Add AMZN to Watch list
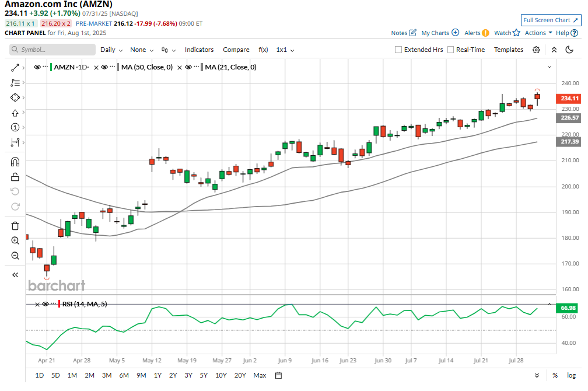The image size is (588, 391). pyautogui.click(x=507, y=33)
